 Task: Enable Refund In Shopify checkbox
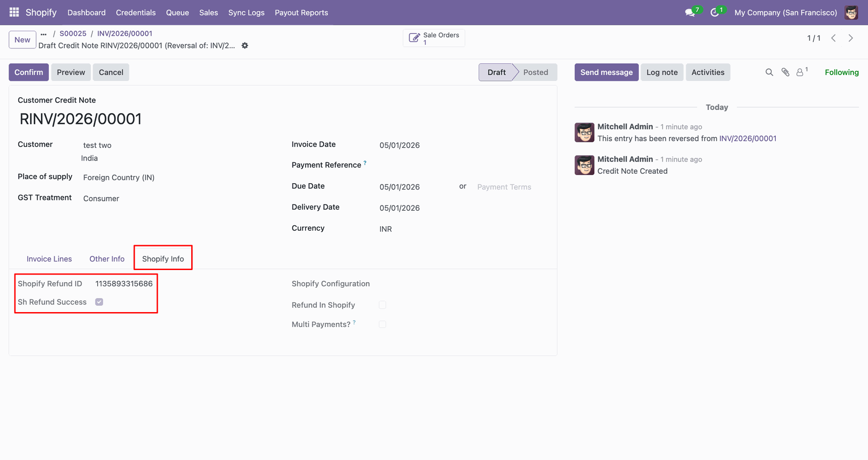(x=382, y=305)
